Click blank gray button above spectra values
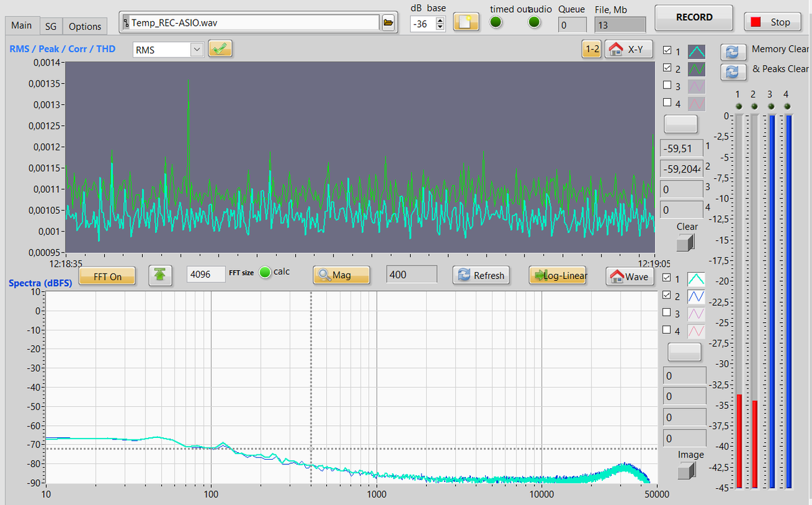 pos(685,351)
